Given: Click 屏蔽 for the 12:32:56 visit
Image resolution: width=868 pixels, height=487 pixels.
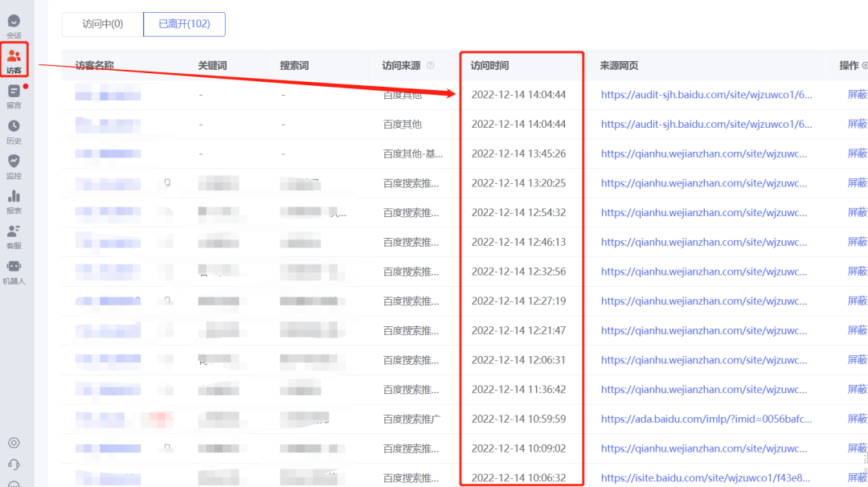Looking at the screenshot, I should (x=857, y=272).
